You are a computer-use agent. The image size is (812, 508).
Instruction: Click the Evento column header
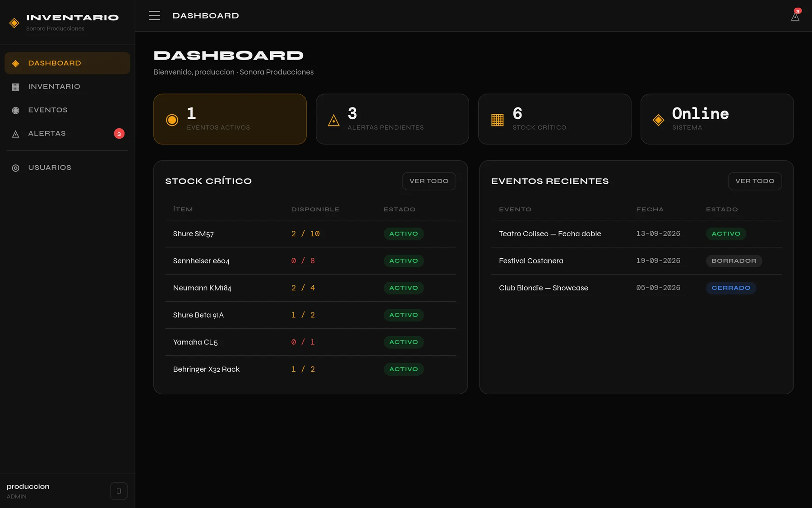[x=515, y=210]
